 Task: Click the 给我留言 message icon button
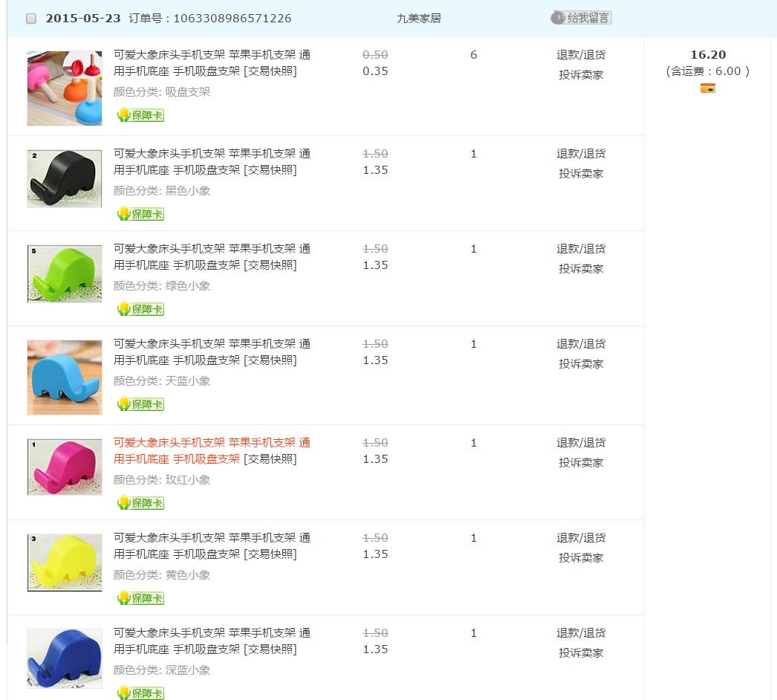581,18
